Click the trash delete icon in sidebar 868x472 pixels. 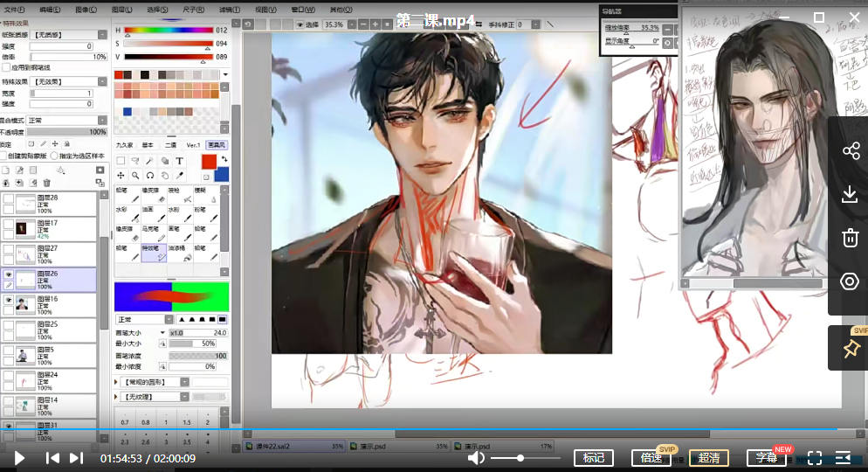click(x=851, y=238)
